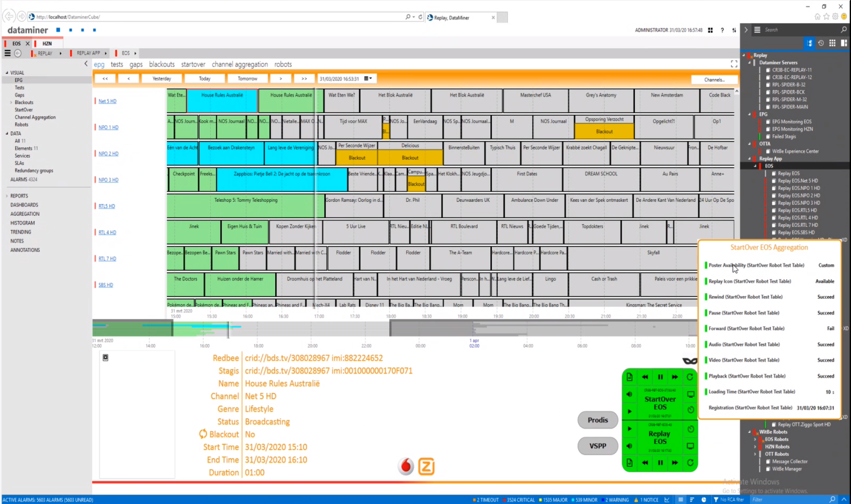Screen dimensions: 851x504
Task: Pause the StartOver EOS playback
Action: click(x=660, y=377)
